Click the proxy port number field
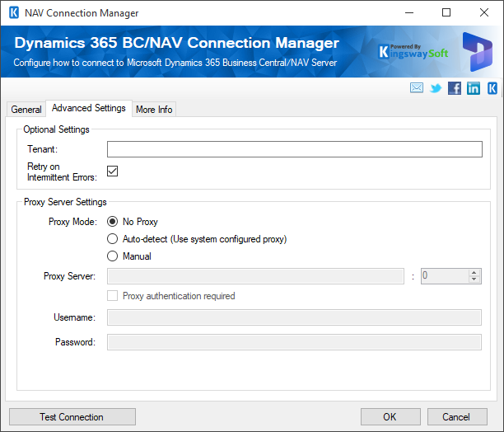504x432 pixels. click(445, 276)
